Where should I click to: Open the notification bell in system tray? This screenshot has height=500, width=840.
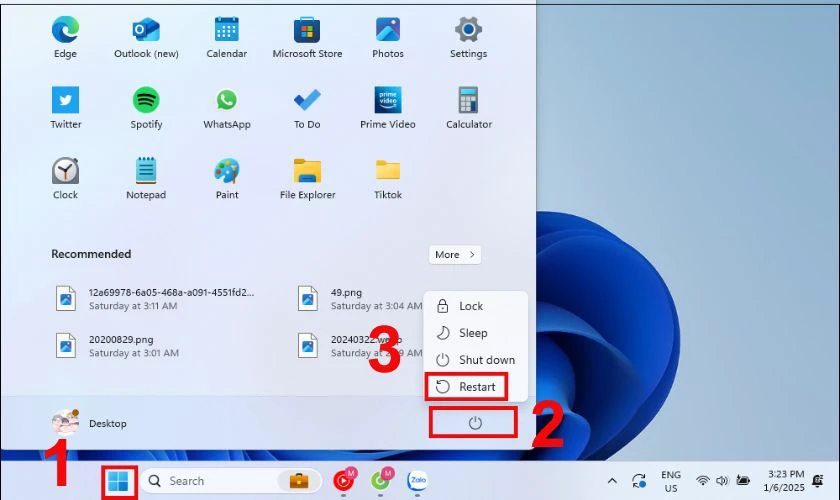point(818,481)
